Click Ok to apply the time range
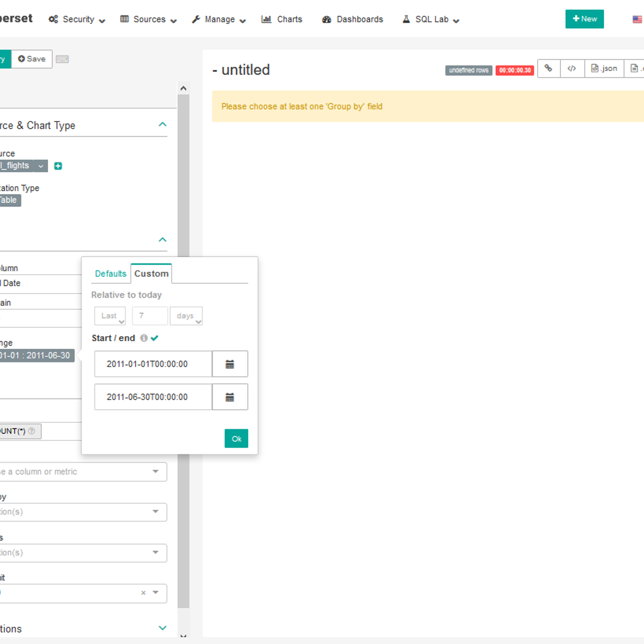The height and width of the screenshot is (644, 644). coord(236,438)
